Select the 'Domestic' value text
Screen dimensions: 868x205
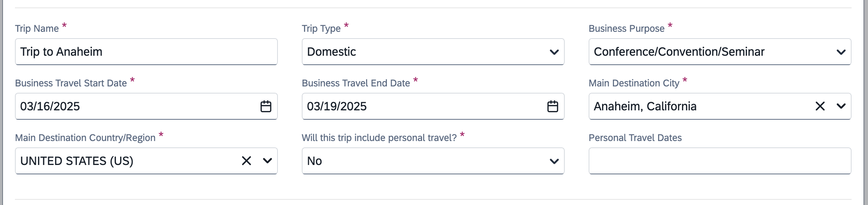point(331,52)
